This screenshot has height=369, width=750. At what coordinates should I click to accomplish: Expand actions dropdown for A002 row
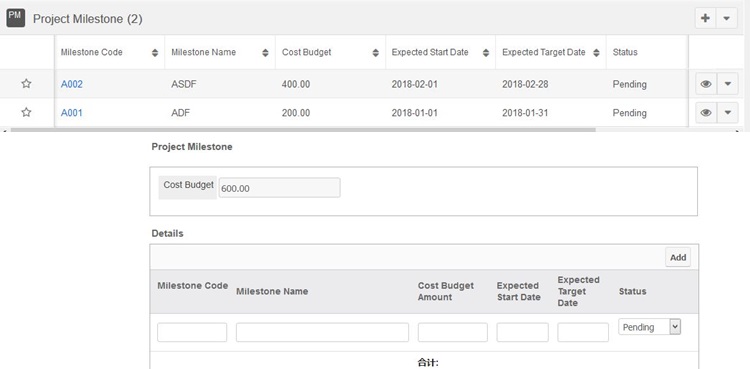pos(728,84)
